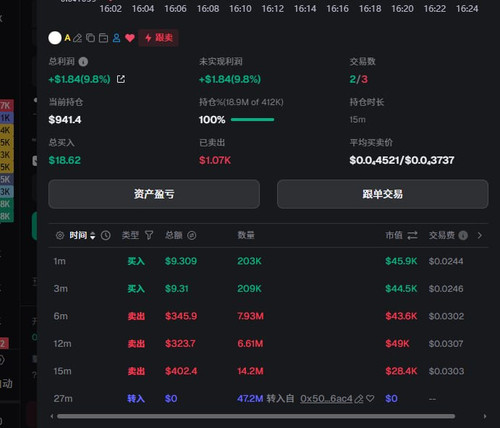Click the edit pencil icon beside label A

coord(77,38)
